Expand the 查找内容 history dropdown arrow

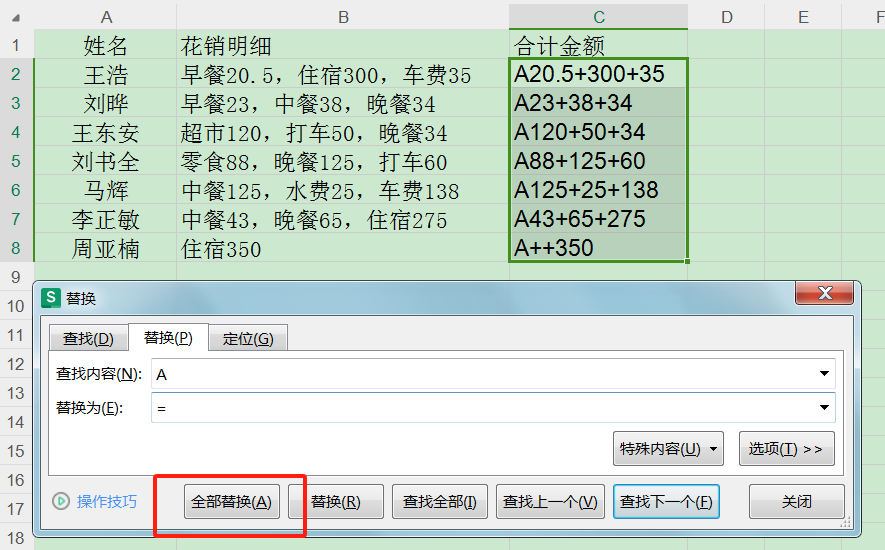coord(824,374)
